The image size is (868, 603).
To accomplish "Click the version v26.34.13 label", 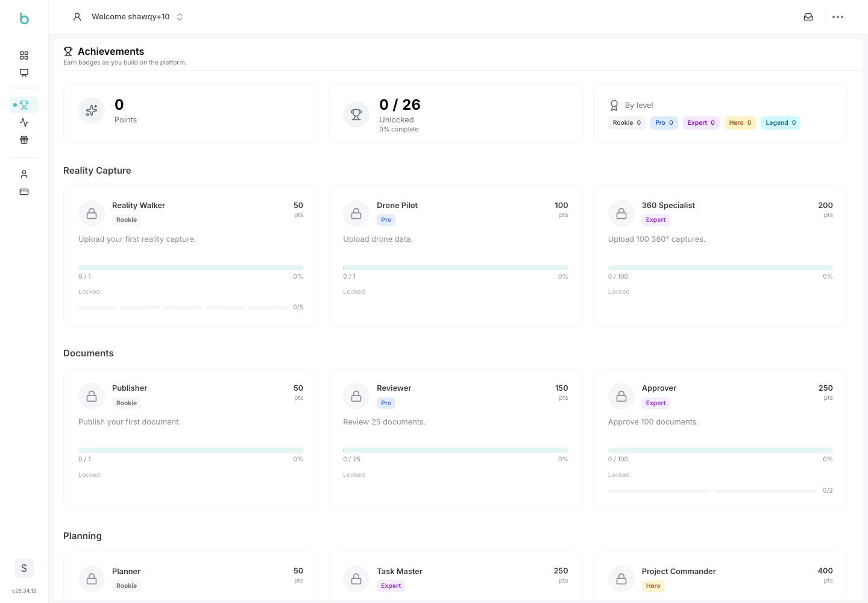I will (24, 591).
